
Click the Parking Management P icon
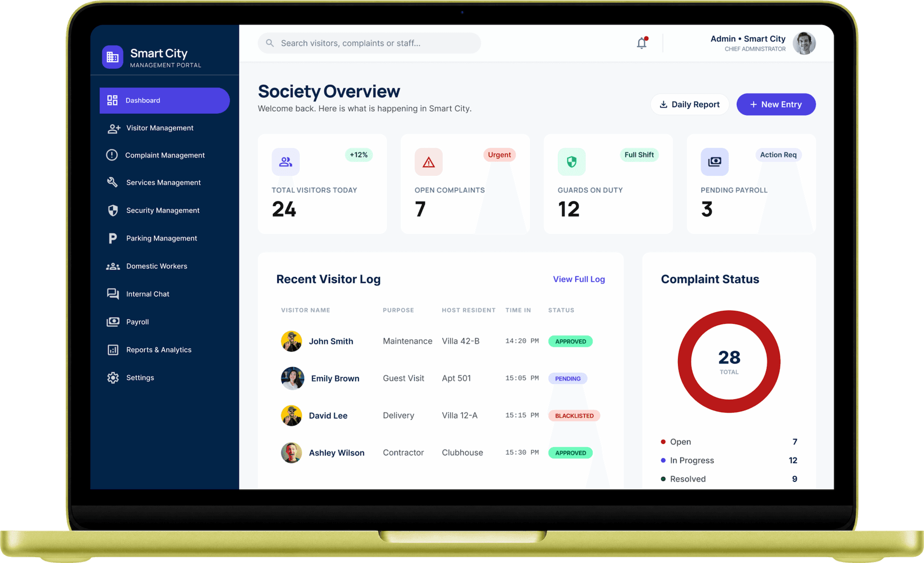(x=112, y=238)
